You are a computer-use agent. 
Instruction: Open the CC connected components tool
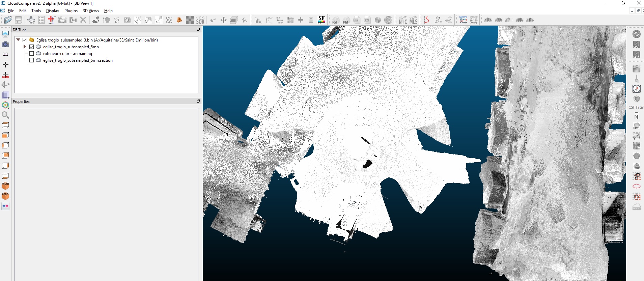click(169, 20)
